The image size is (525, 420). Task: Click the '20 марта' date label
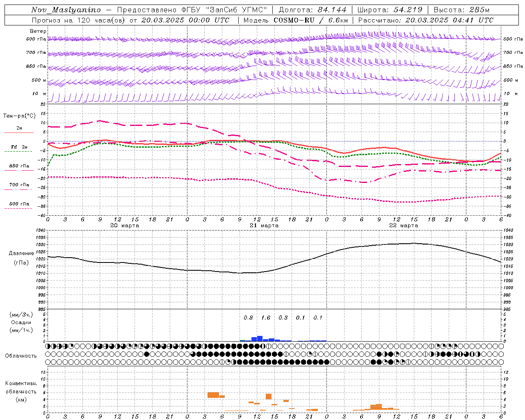tap(125, 226)
